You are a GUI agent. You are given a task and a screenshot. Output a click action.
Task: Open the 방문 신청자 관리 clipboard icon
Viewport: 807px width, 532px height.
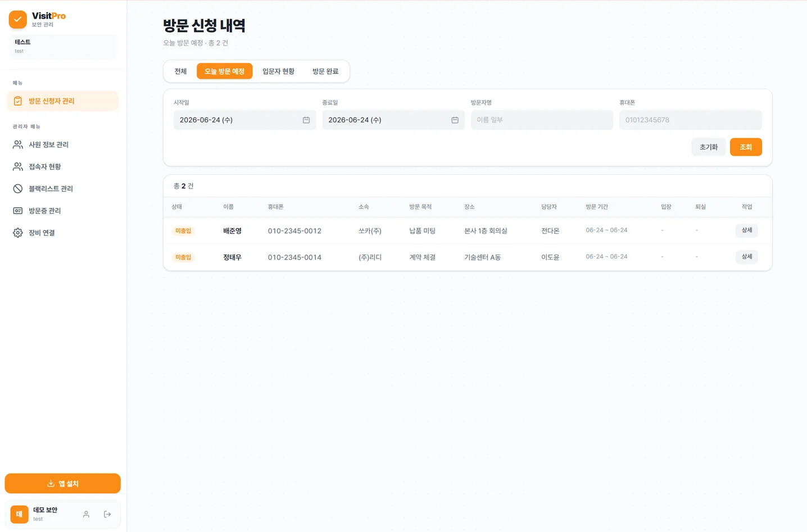point(18,101)
